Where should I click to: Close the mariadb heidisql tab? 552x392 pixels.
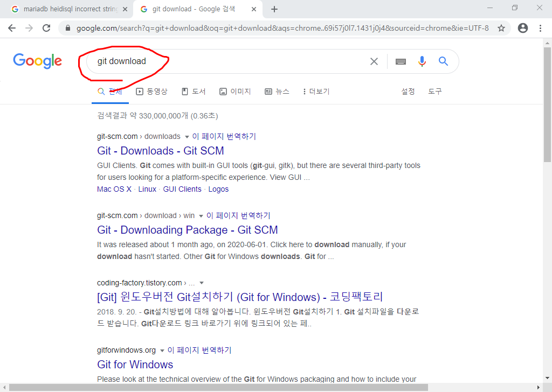[x=125, y=10]
